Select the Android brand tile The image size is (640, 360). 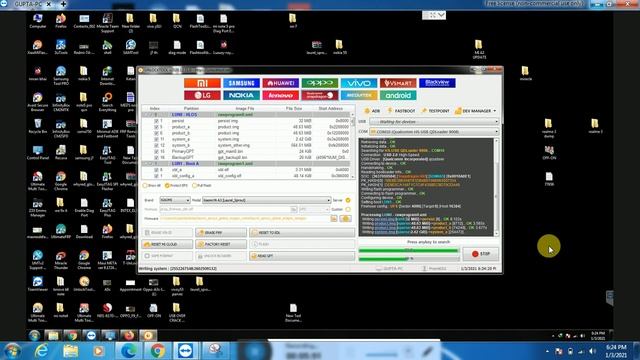click(398, 96)
